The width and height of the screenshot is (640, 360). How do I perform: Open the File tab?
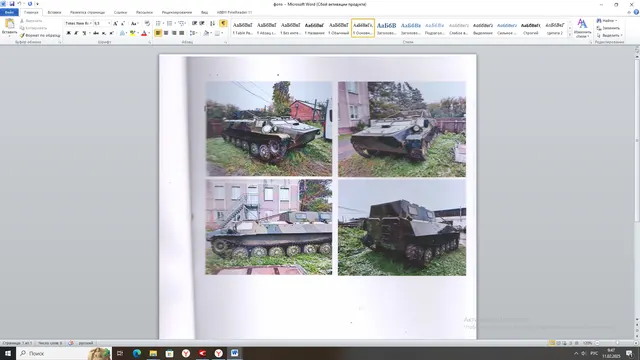9,12
